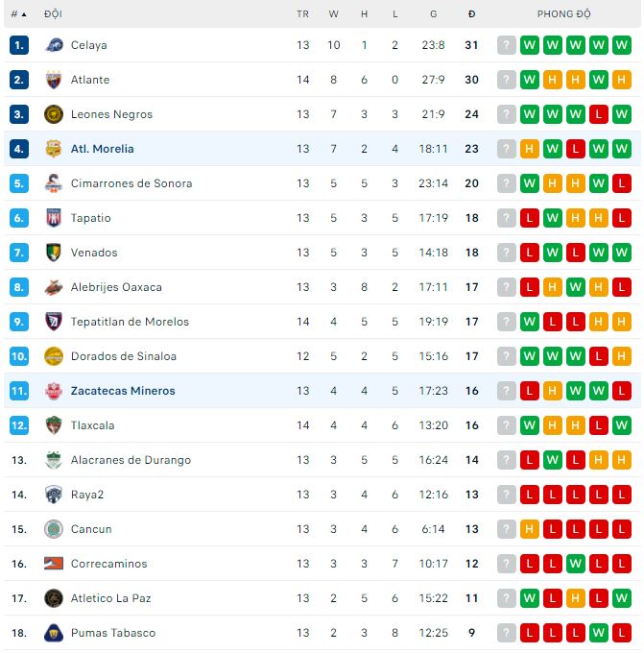The image size is (644, 653).
Task: Sort by G goals column header
Action: [x=433, y=14]
